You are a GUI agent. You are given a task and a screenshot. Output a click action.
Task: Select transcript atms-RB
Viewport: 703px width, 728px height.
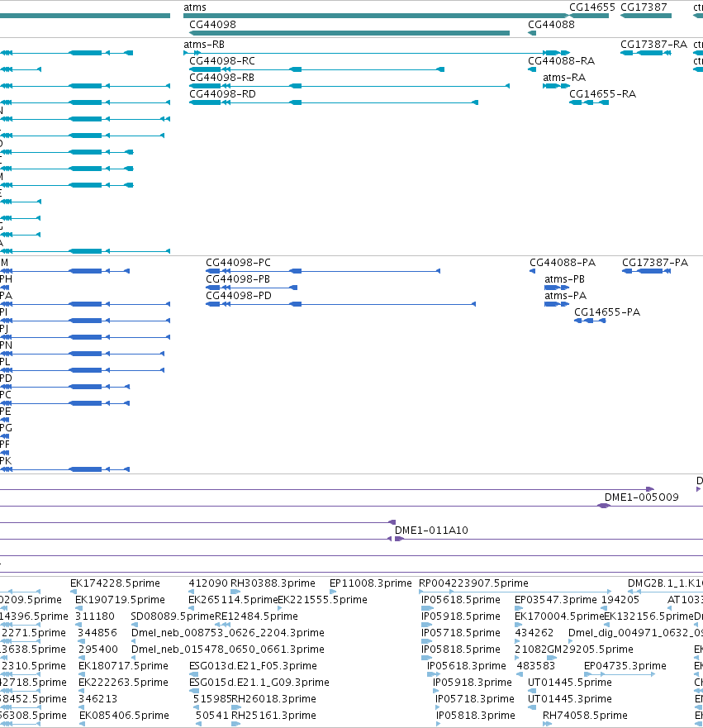point(377,53)
